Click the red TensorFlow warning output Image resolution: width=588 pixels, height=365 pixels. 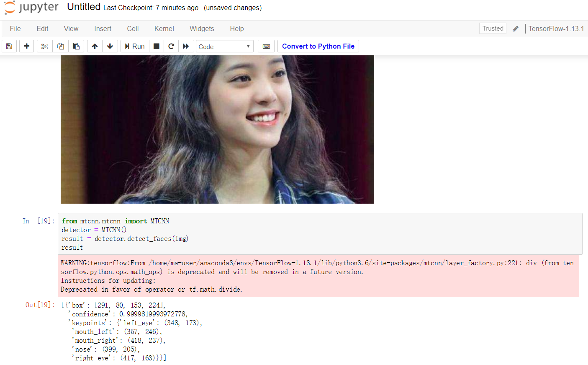[x=318, y=276]
